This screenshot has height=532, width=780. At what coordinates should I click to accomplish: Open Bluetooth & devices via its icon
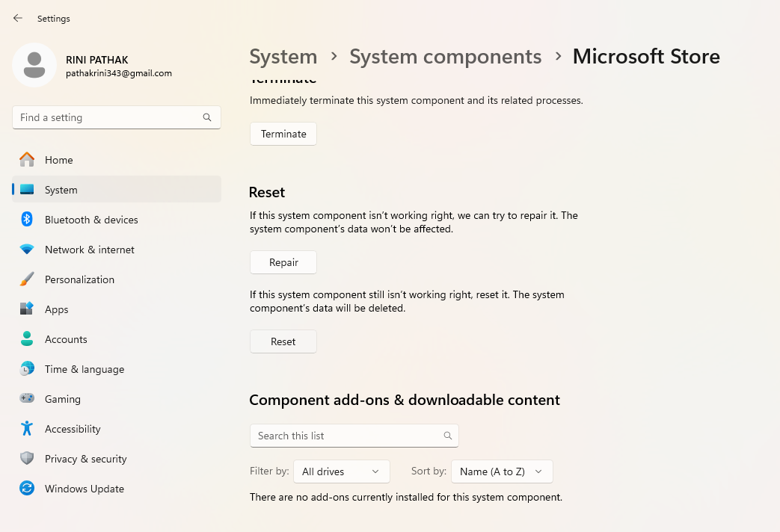click(27, 220)
